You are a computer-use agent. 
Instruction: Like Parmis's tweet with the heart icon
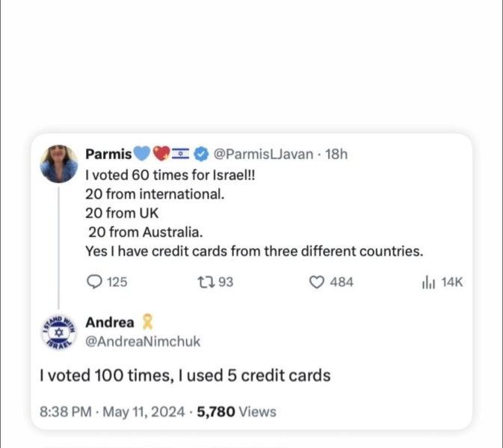pyautogui.click(x=317, y=282)
